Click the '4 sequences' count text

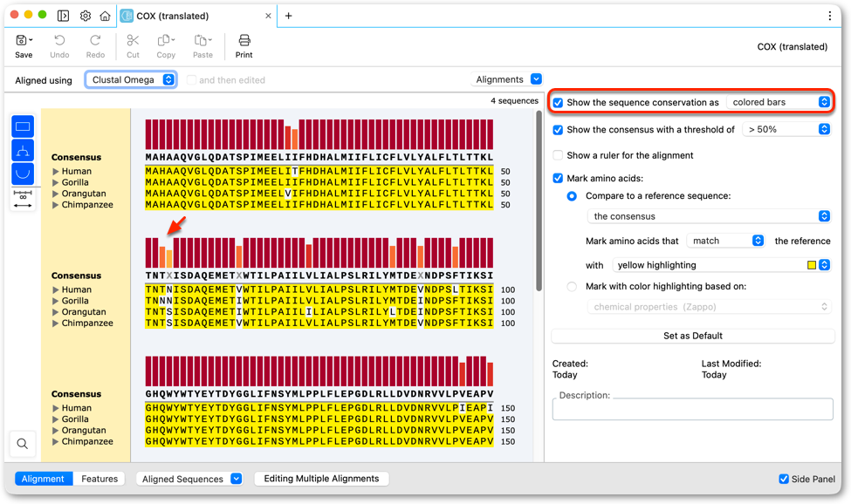(514, 101)
